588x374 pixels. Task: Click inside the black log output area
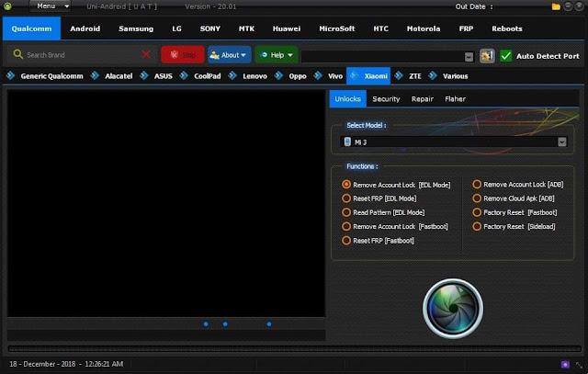166,203
